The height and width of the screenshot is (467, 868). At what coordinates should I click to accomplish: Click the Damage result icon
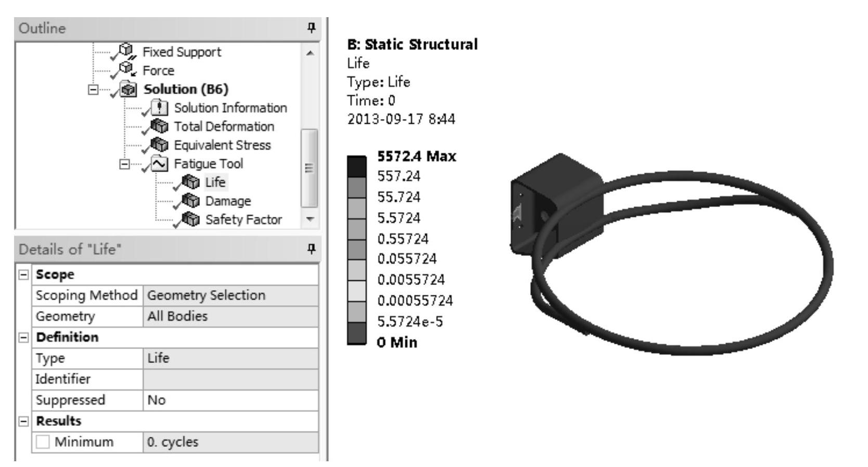coord(191,201)
